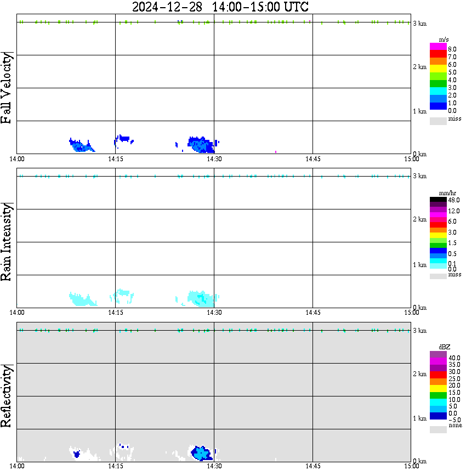466x476 pixels.
Task: Click the magenta dot near 14:39 in Fall Velocity
Action: coord(276,152)
